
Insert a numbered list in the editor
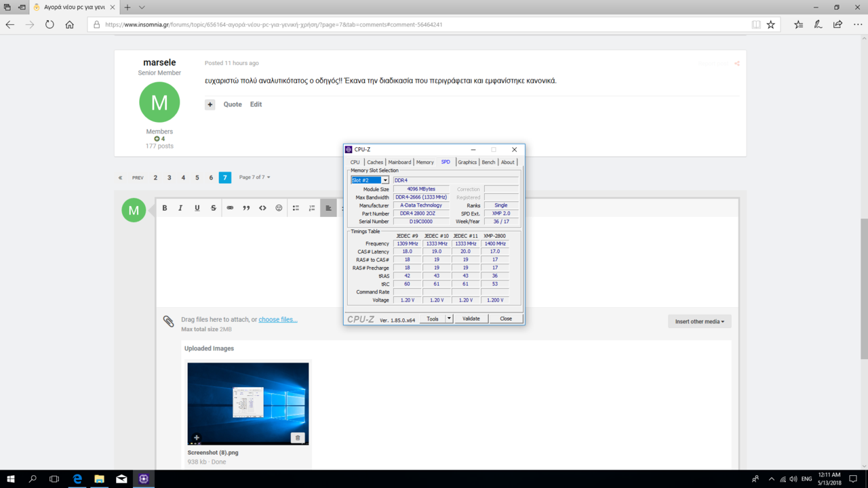tap(312, 208)
